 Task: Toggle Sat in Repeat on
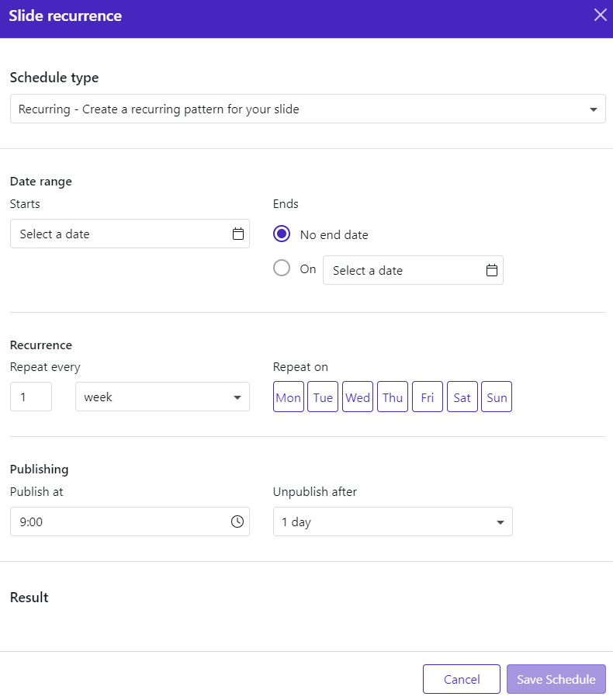click(x=462, y=397)
